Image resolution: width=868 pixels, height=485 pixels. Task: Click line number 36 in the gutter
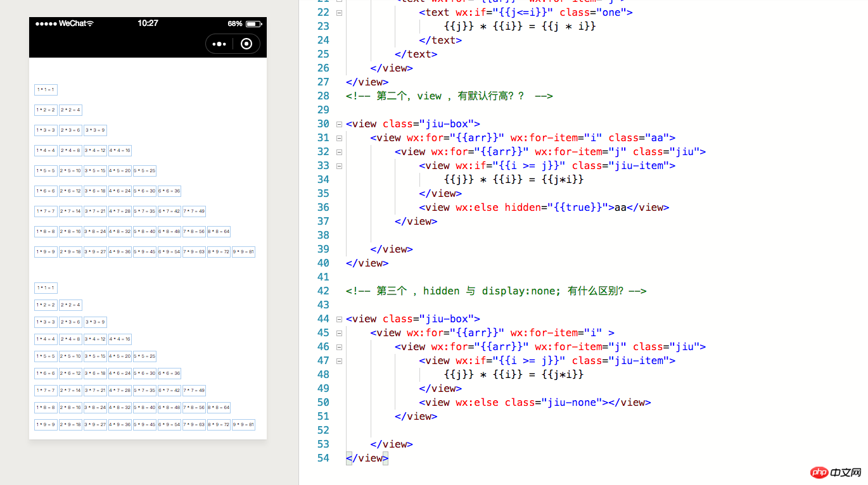click(x=323, y=207)
